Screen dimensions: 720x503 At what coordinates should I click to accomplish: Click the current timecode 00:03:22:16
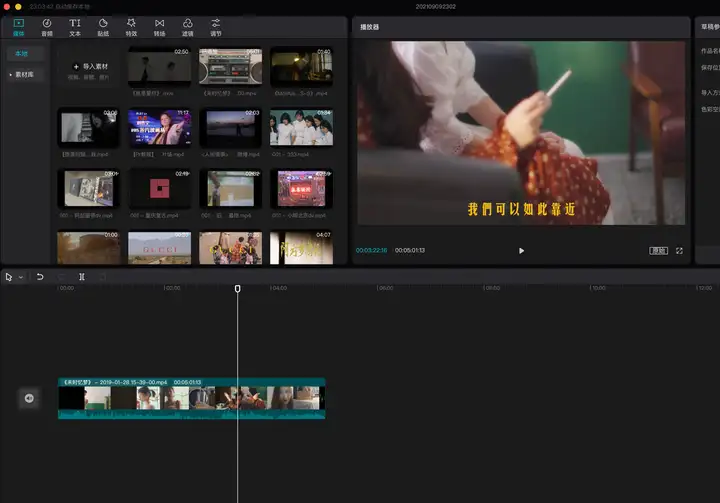[x=371, y=250]
